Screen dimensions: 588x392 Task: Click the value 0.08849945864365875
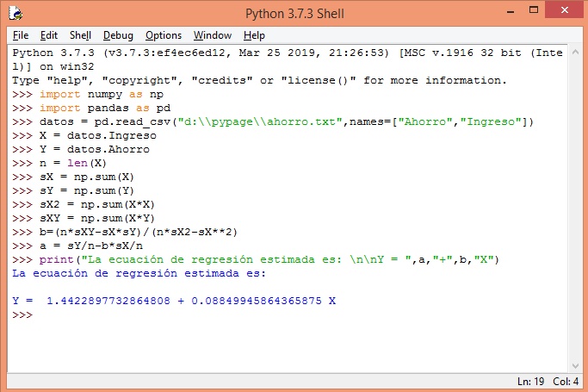click(257, 301)
